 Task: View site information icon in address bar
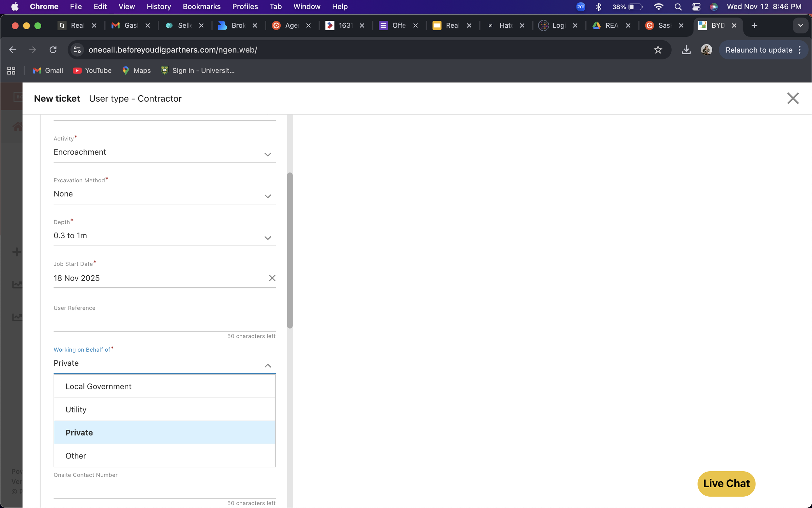click(x=77, y=50)
